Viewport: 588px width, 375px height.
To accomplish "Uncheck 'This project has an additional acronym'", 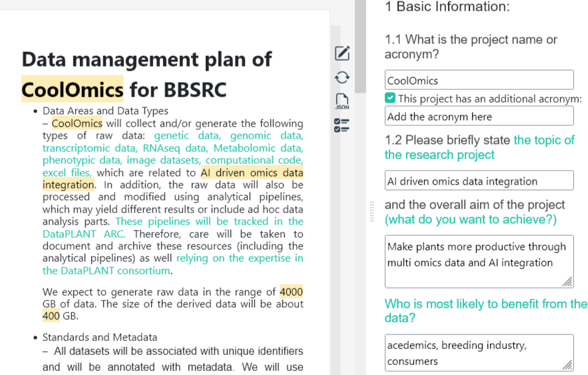I will (x=390, y=99).
